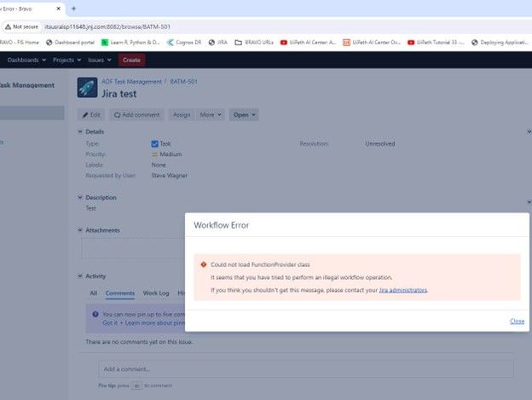
Task: Open the JIRA bookmark
Action: [217, 43]
